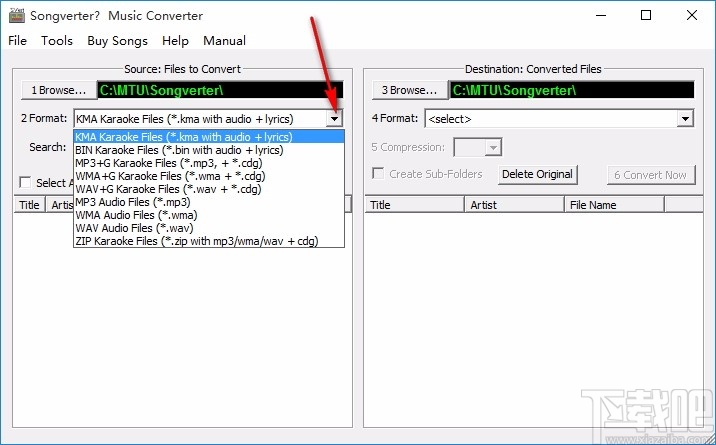Click destination list Title column header
The image size is (716, 445).
(x=415, y=205)
